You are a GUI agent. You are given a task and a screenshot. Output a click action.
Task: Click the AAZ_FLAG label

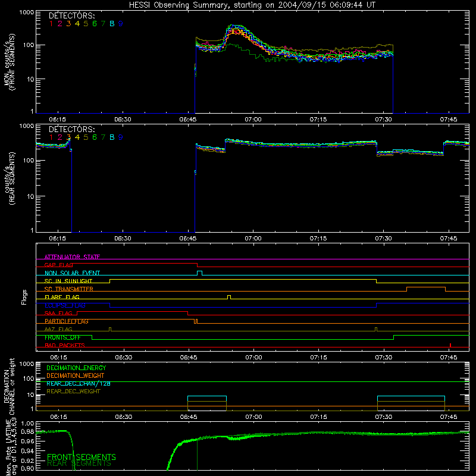(x=58, y=329)
